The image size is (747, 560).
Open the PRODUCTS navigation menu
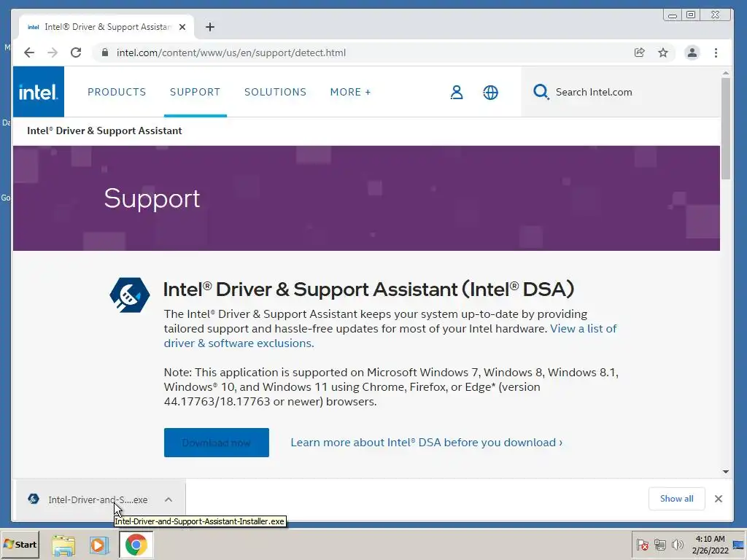coord(117,92)
